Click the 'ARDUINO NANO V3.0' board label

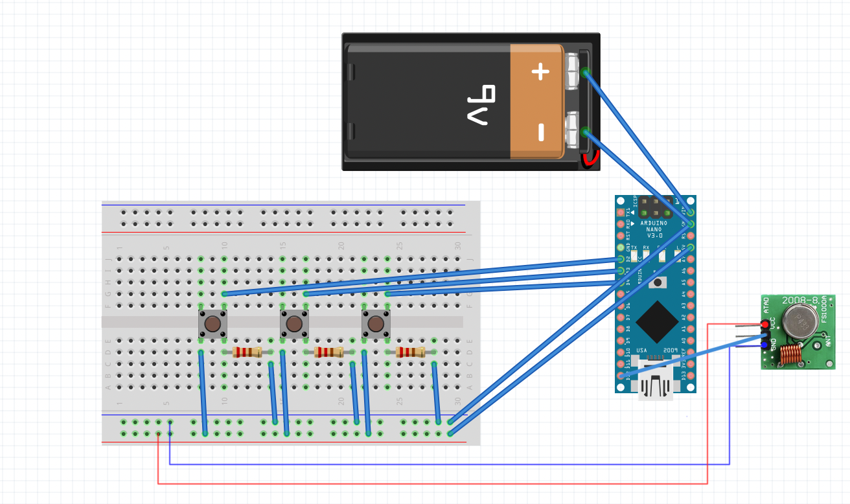[x=654, y=229]
